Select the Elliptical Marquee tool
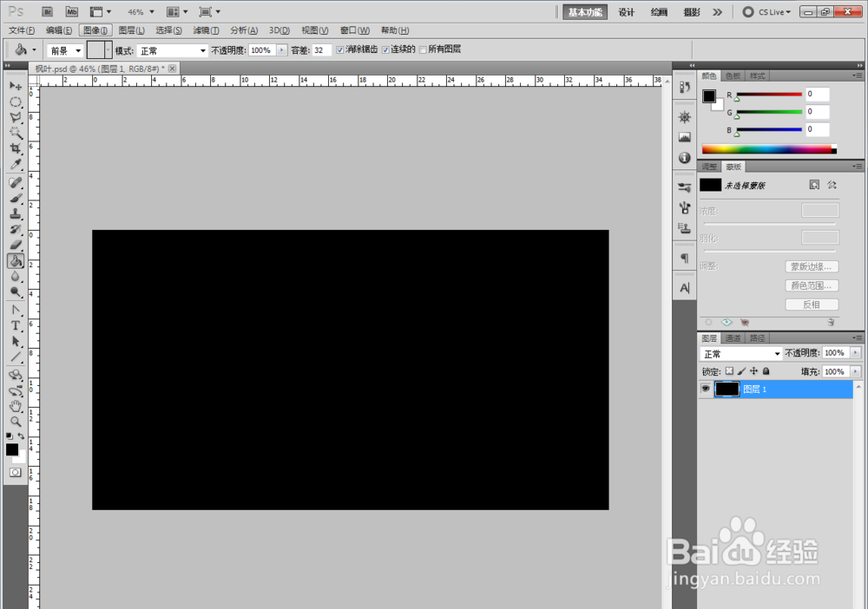The image size is (868, 609). point(16,101)
